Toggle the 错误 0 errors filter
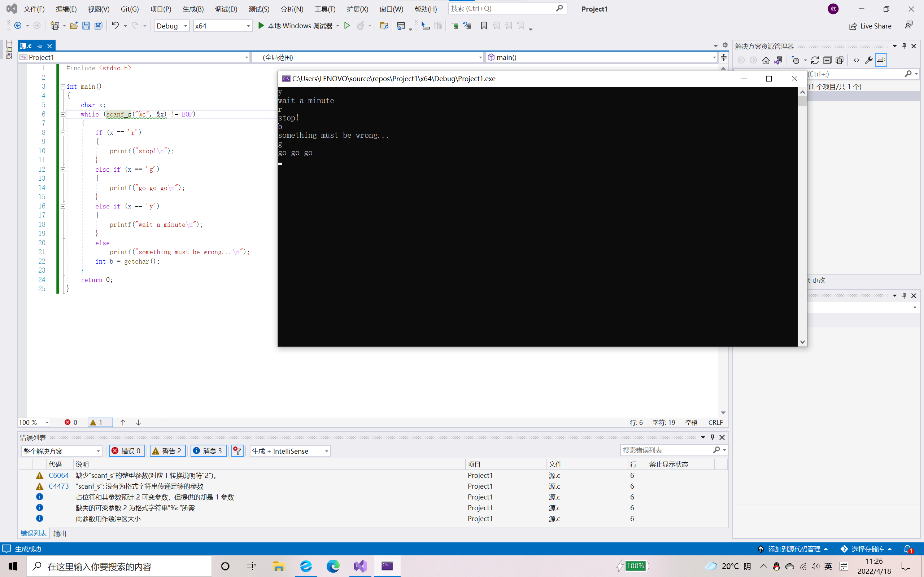The height and width of the screenshot is (577, 924). pyautogui.click(x=127, y=451)
